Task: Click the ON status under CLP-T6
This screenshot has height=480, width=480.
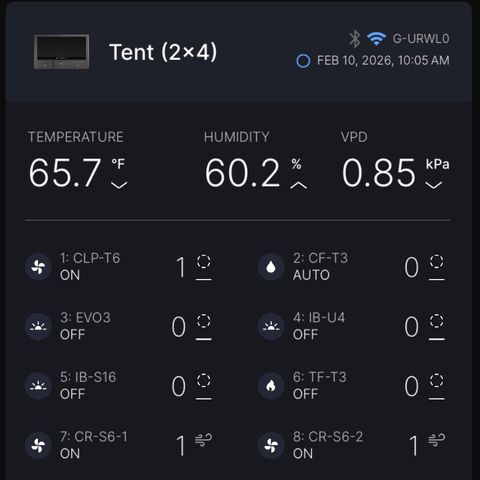Action: tap(70, 275)
